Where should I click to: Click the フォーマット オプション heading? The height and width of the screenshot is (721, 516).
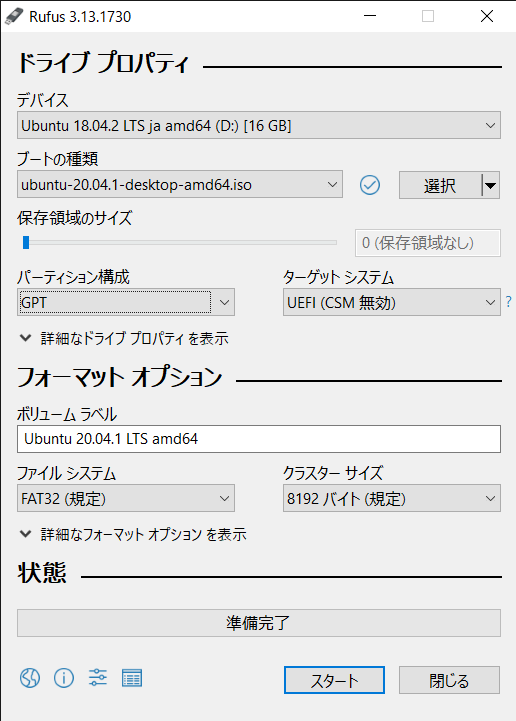(x=120, y=377)
